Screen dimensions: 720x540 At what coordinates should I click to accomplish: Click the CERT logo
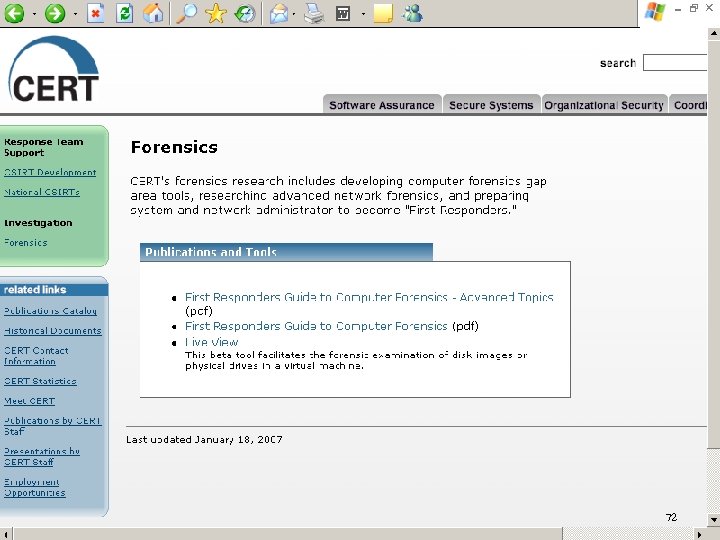point(54,69)
